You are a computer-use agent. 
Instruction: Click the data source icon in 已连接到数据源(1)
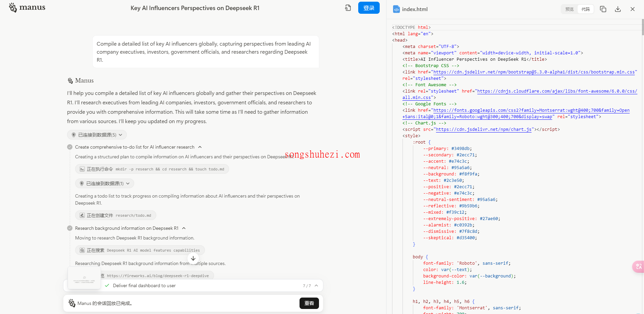click(x=82, y=184)
